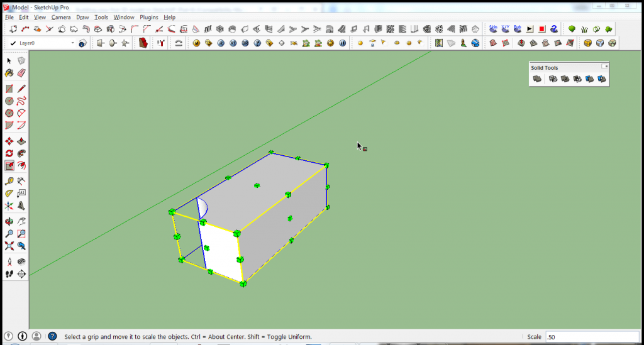Screen dimensions: 644x345
Task: Select the Position Camera tool
Action: coord(9,261)
